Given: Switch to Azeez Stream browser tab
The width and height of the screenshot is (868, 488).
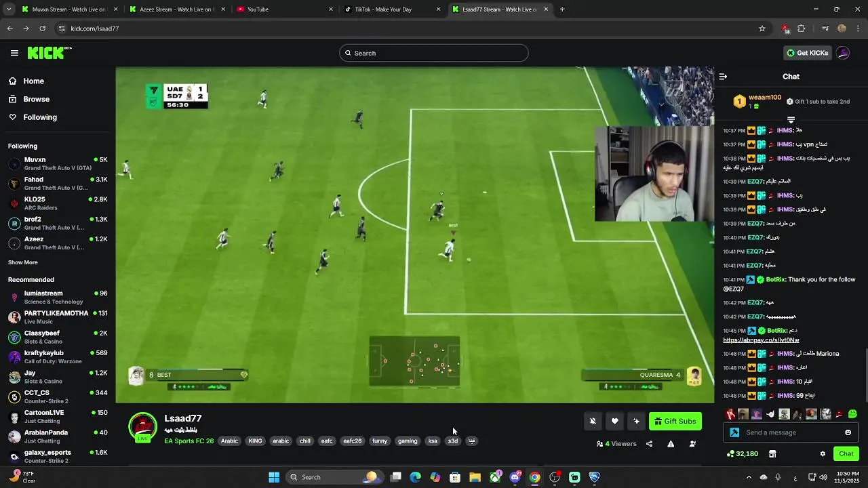Looking at the screenshot, I should (176, 9).
